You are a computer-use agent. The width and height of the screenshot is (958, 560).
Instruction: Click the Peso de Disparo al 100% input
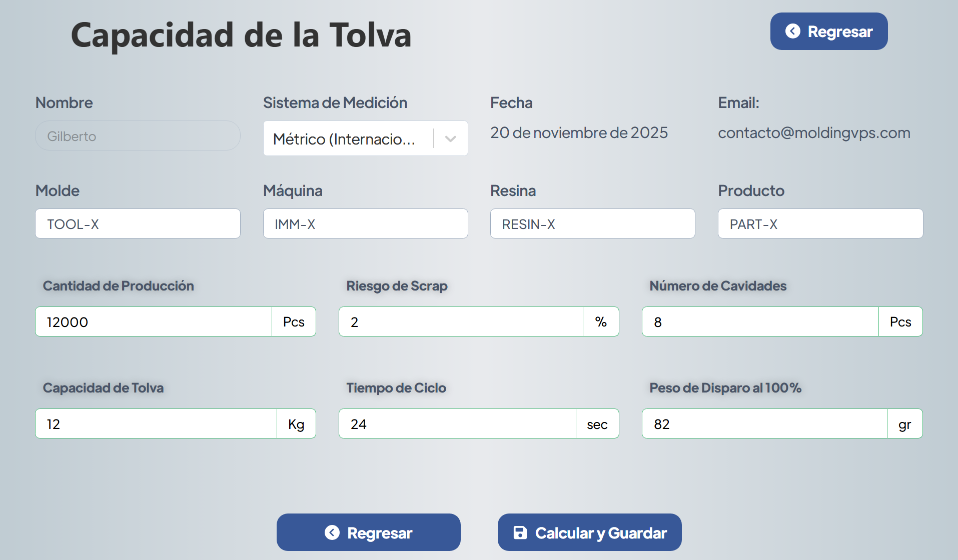coord(764,424)
